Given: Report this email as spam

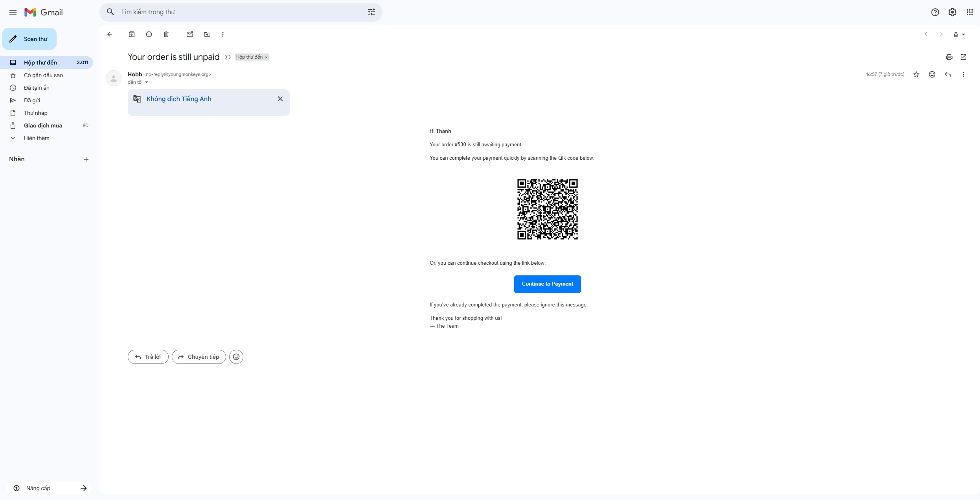Looking at the screenshot, I should pos(149,34).
